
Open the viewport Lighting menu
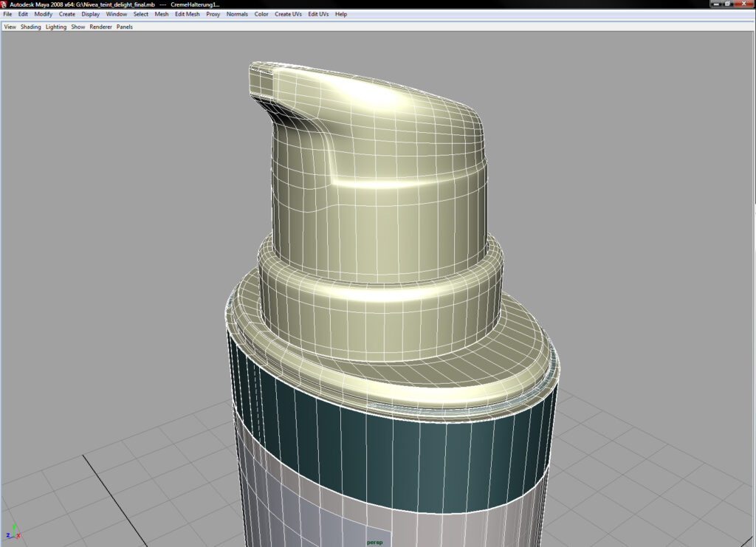pos(56,27)
